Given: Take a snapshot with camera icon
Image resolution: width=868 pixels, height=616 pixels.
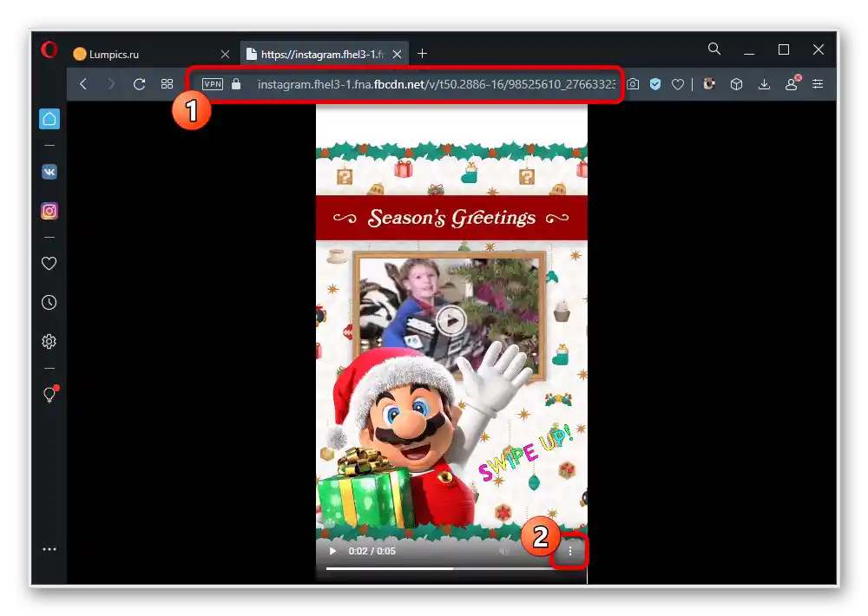Looking at the screenshot, I should pos(633,84).
